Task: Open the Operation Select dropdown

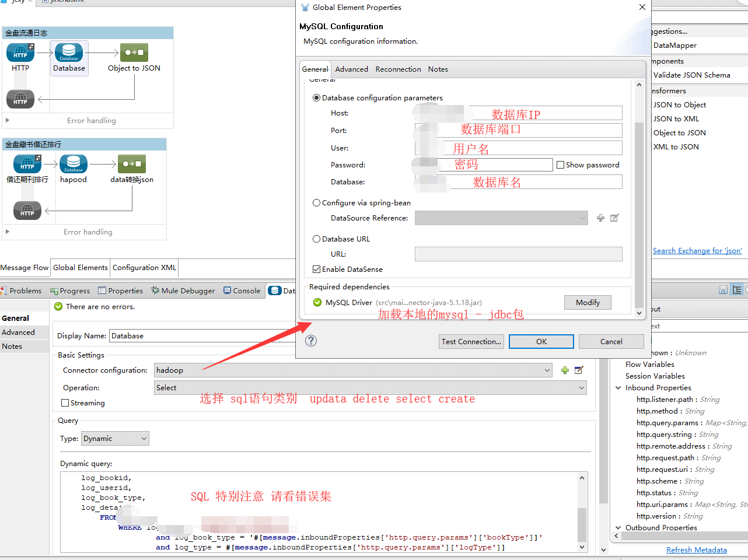Action: coord(370,388)
